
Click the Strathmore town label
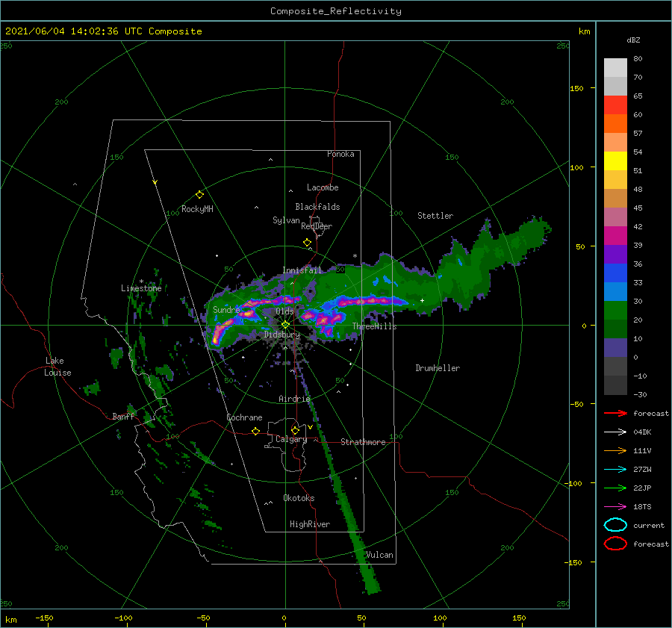click(x=363, y=442)
